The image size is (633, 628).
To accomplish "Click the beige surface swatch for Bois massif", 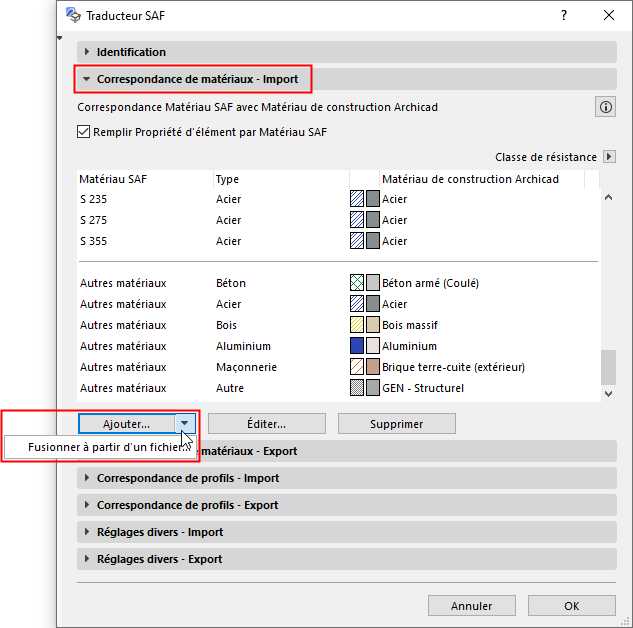I will [x=373, y=325].
